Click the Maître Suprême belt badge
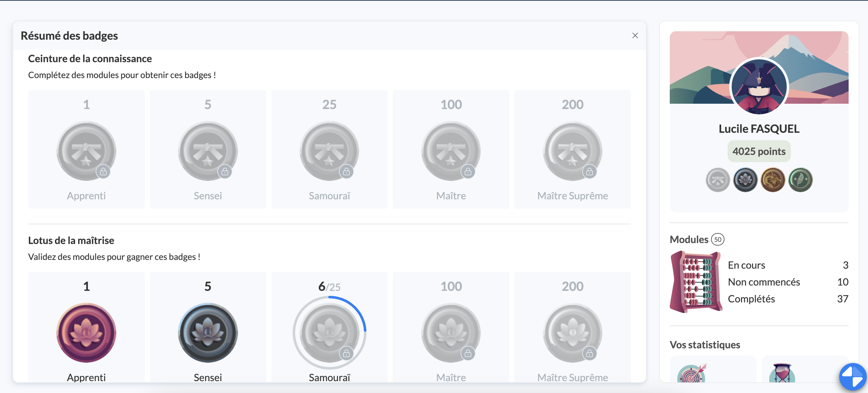 tap(572, 151)
